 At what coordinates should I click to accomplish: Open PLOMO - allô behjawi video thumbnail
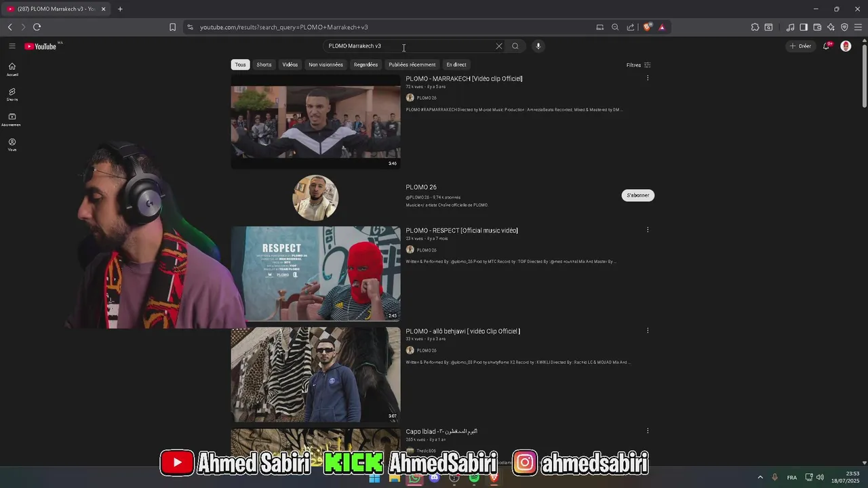[315, 374]
